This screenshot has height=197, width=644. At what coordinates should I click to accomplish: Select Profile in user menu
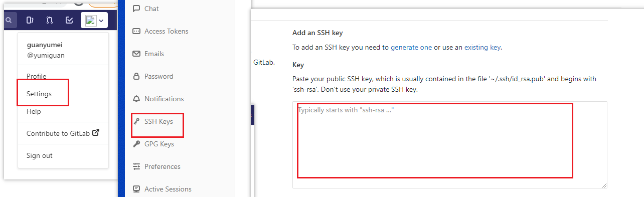click(37, 76)
